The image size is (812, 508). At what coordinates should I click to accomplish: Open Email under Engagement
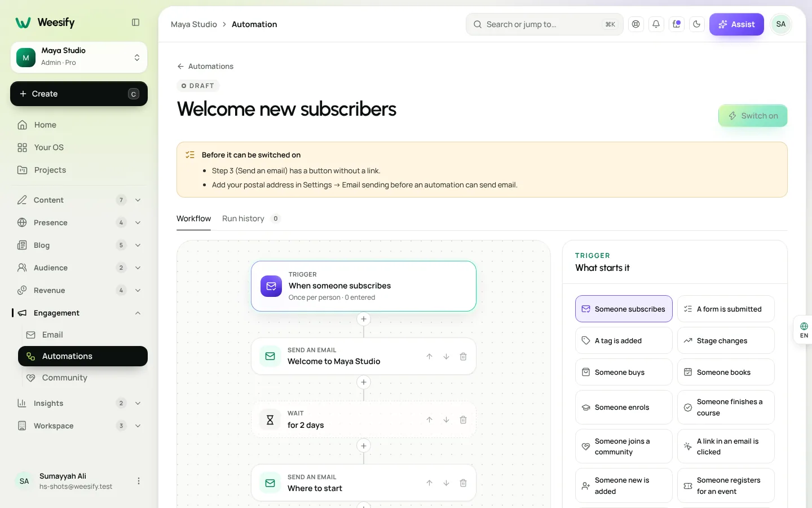pyautogui.click(x=83, y=335)
